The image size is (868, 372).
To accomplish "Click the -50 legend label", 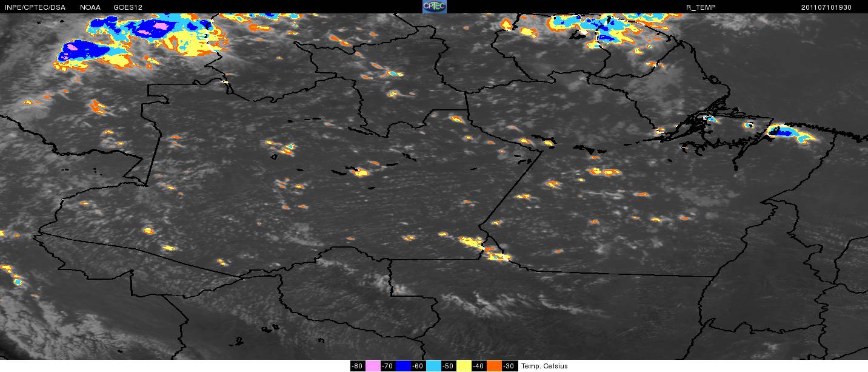I will click(x=449, y=366).
